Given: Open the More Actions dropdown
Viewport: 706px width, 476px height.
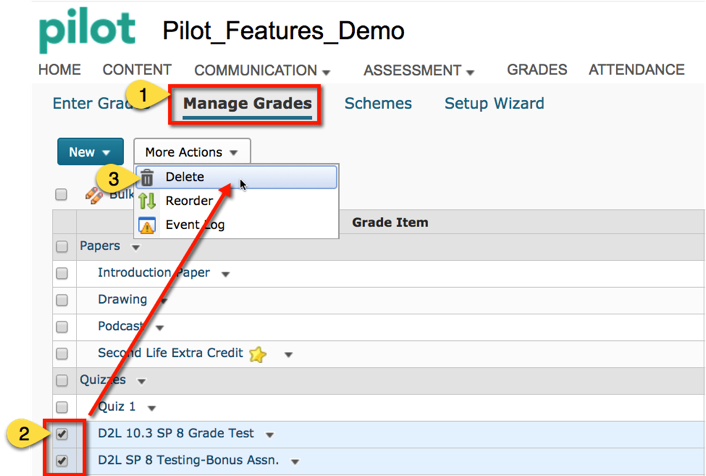Looking at the screenshot, I should pyautogui.click(x=191, y=152).
